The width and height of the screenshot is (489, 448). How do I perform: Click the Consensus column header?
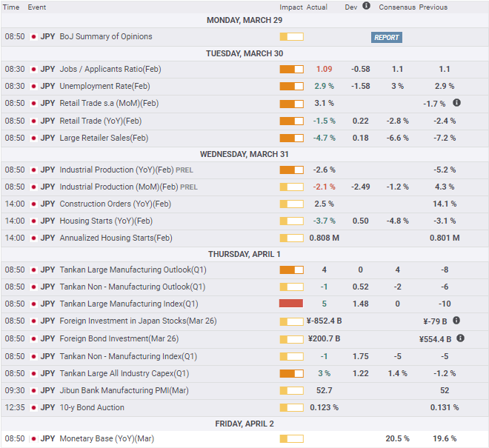397,7
